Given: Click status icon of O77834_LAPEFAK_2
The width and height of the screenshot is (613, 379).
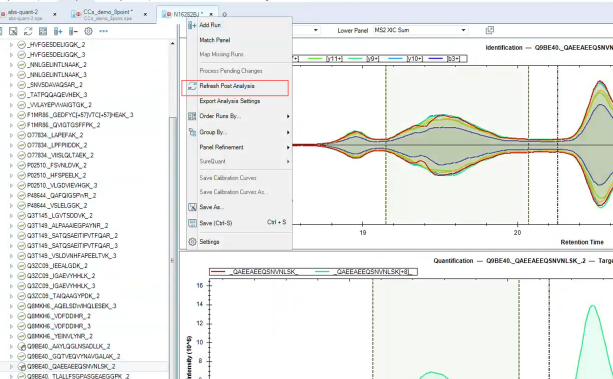Looking at the screenshot, I should coord(22,135).
